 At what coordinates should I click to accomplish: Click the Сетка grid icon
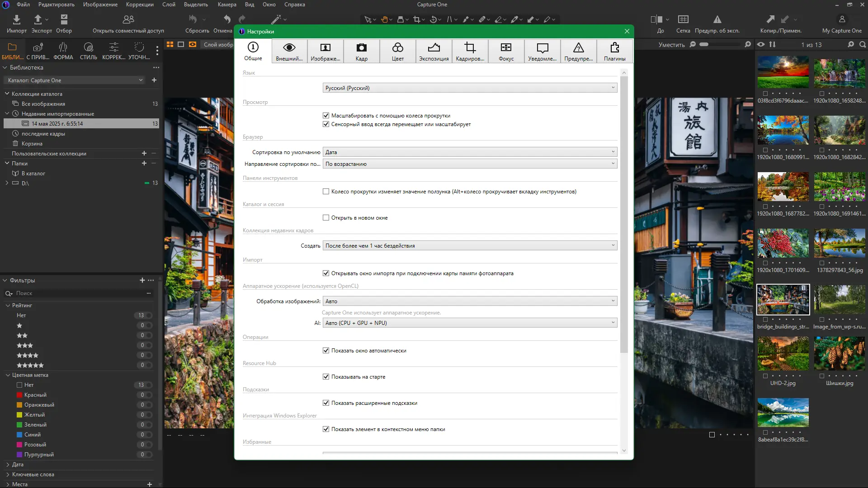[683, 19]
